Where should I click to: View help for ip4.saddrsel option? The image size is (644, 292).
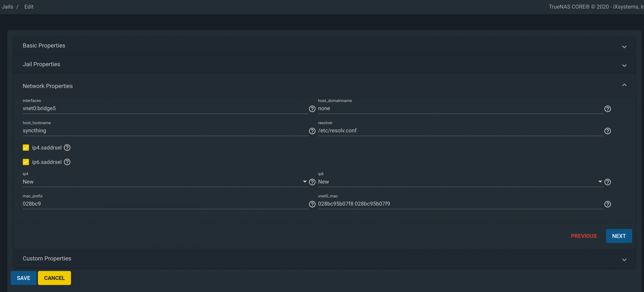point(67,148)
